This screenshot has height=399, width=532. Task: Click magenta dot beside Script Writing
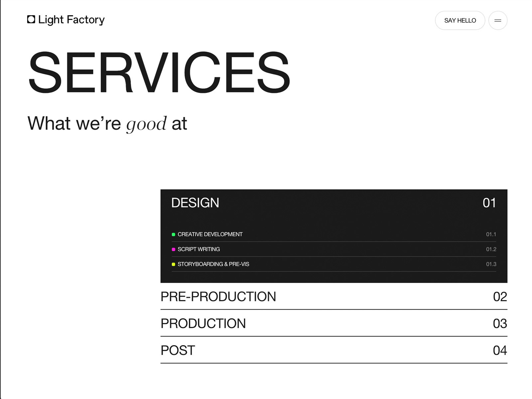pos(173,249)
